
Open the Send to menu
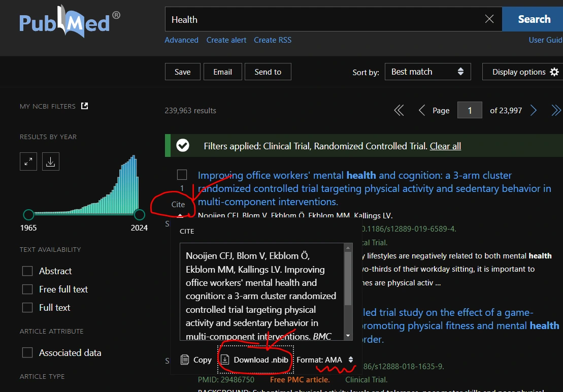268,72
